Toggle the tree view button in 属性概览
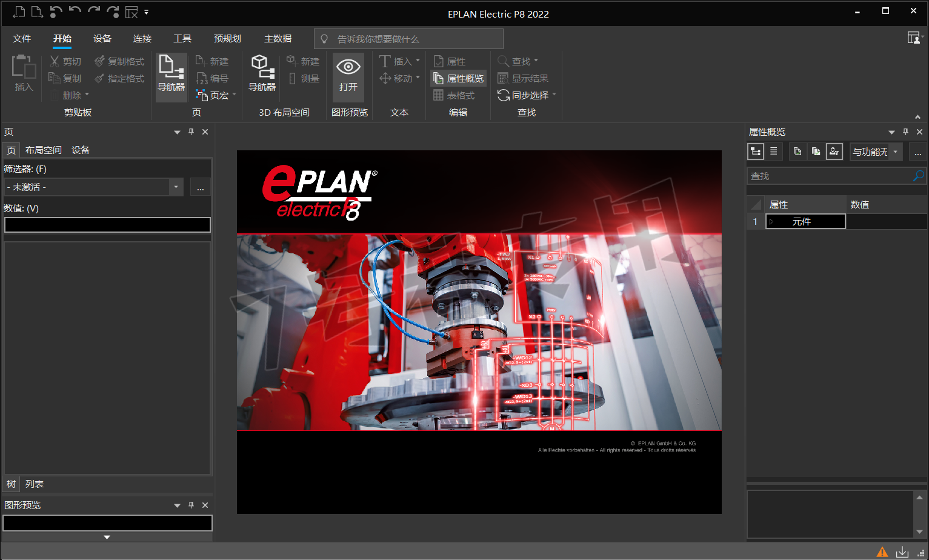The height and width of the screenshot is (560, 929). click(x=756, y=152)
